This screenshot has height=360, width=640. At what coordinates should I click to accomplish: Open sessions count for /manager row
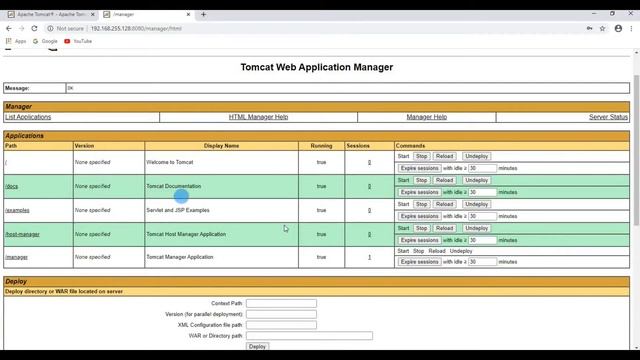click(x=369, y=258)
